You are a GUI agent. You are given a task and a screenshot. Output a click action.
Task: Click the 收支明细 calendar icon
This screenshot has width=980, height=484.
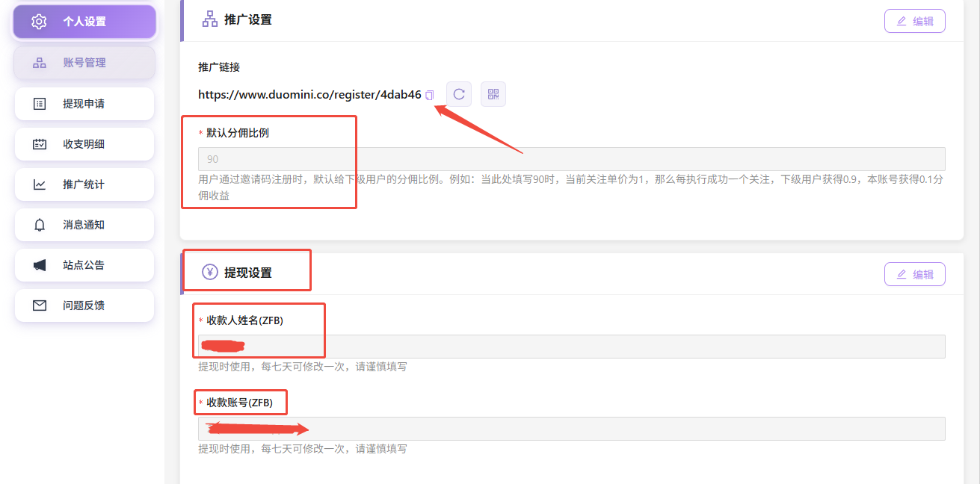click(x=40, y=144)
